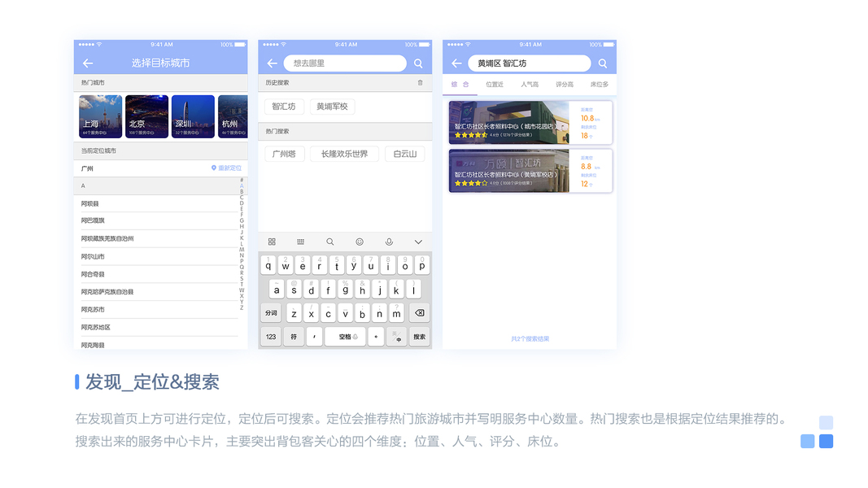868x488 pixels.
Task: Select 阿坝藏族羌族自治州 in the city list
Action: [x=107, y=238]
